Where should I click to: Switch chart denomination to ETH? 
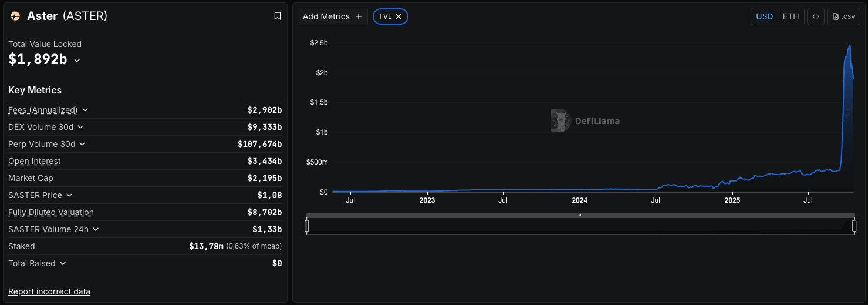coord(791,16)
